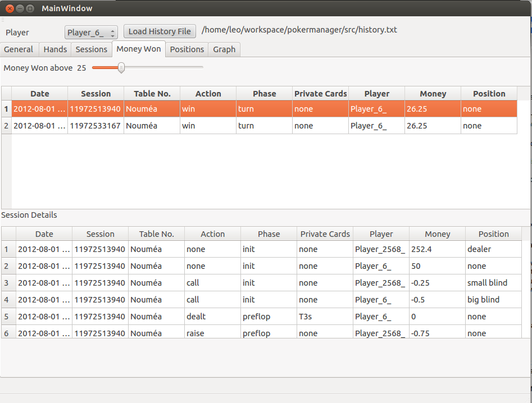Click 'preflop' phase in the raise row
This screenshot has width=532, height=403.
[x=269, y=332]
